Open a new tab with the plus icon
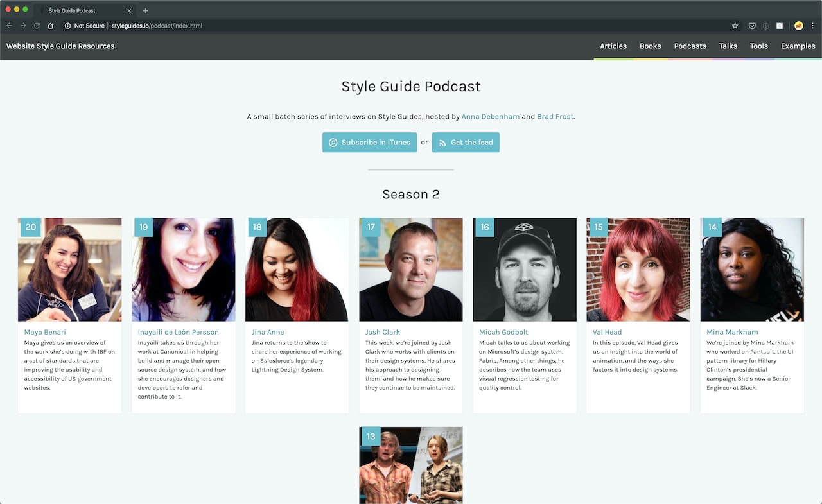The image size is (822, 504). click(146, 10)
